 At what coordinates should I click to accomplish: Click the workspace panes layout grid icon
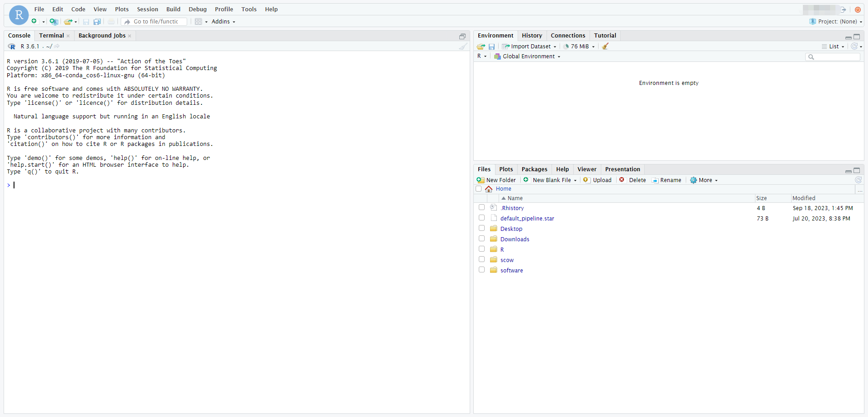click(198, 22)
